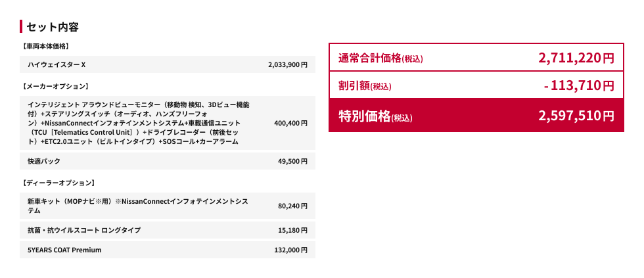Click the 80,240円 price value
The image size is (644, 278).
pyautogui.click(x=292, y=206)
